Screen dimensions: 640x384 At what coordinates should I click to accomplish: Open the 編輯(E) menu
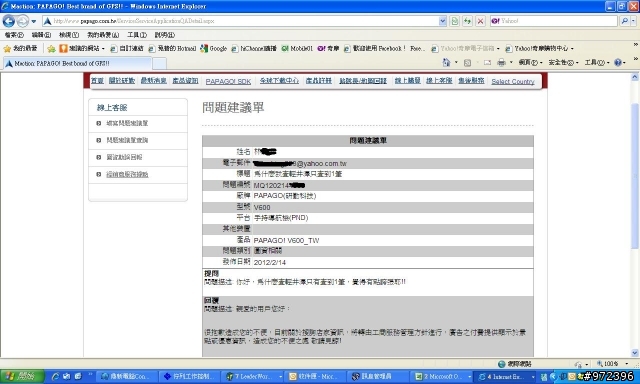click(41, 35)
